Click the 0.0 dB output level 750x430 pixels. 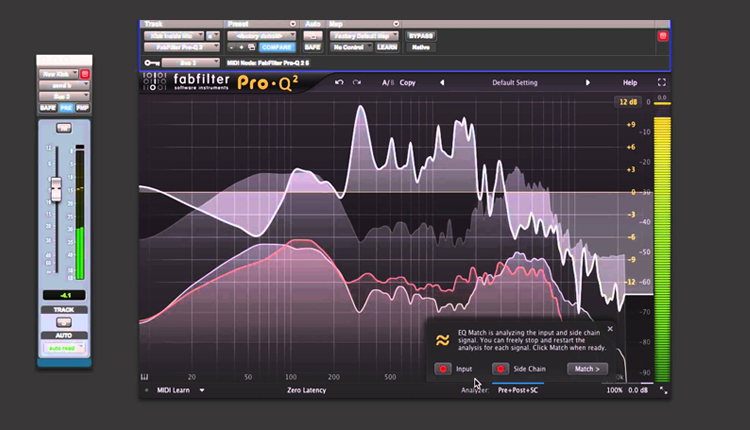[x=638, y=390]
